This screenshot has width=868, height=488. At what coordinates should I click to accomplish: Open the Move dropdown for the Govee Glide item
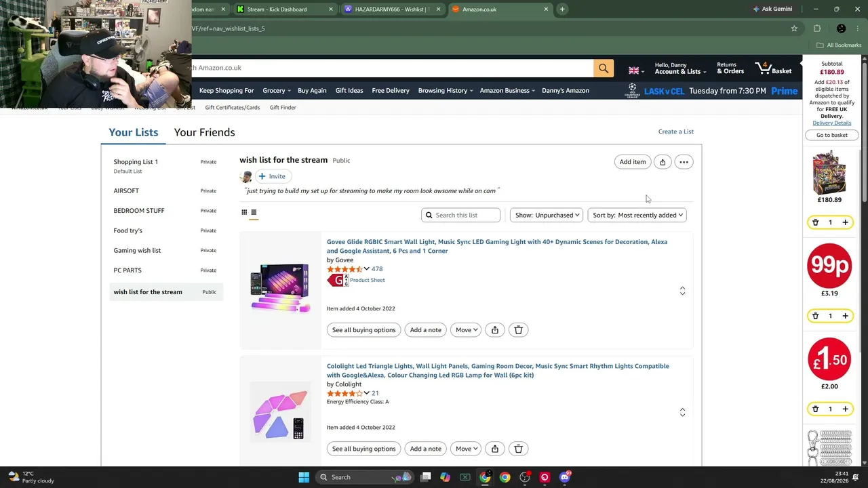pos(467,330)
